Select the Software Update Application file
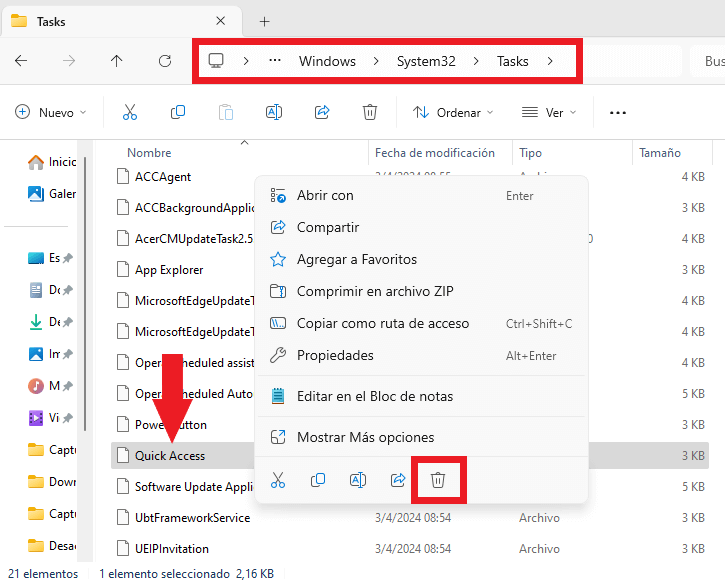 [185, 486]
